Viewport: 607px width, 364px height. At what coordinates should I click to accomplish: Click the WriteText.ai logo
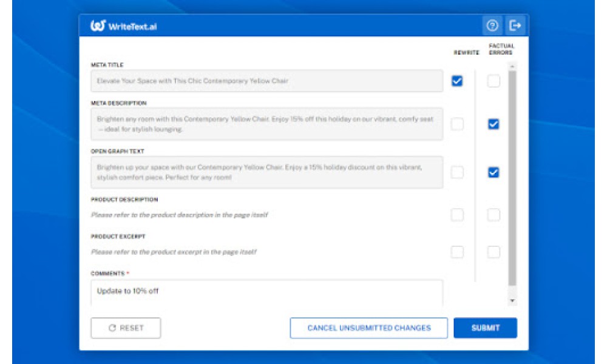pyautogui.click(x=123, y=25)
